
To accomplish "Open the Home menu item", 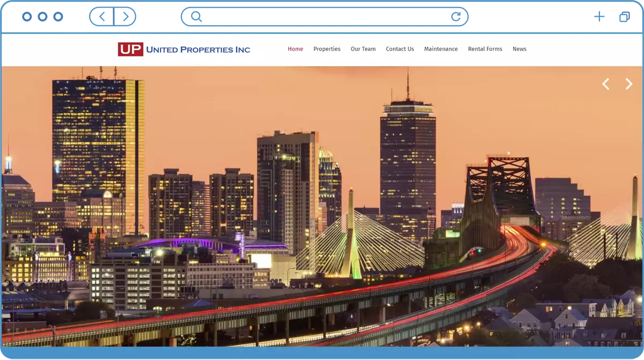I will coord(295,49).
